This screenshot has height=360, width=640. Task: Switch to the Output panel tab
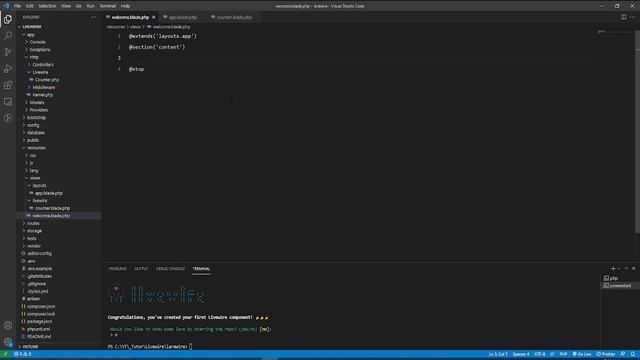point(141,269)
